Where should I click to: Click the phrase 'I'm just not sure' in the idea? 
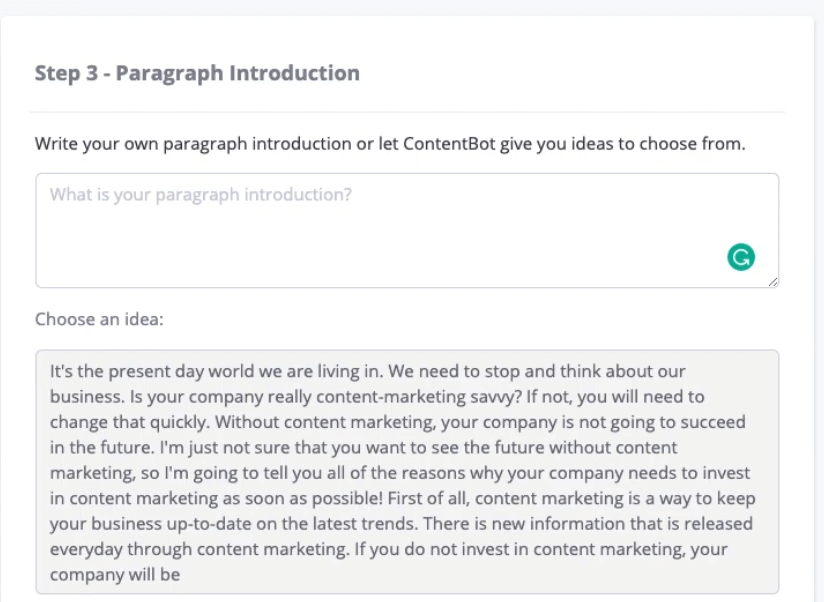pos(224,448)
